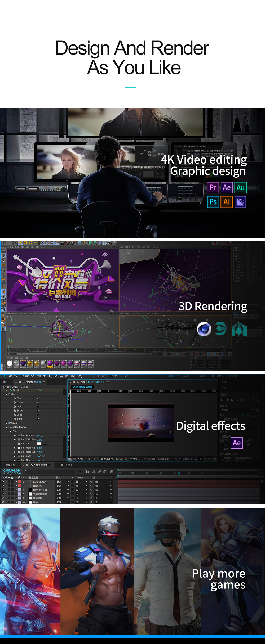The image size is (265, 644).
Task: Uncheck the Blur checkbox under Enable
Action: [x=38, y=398]
